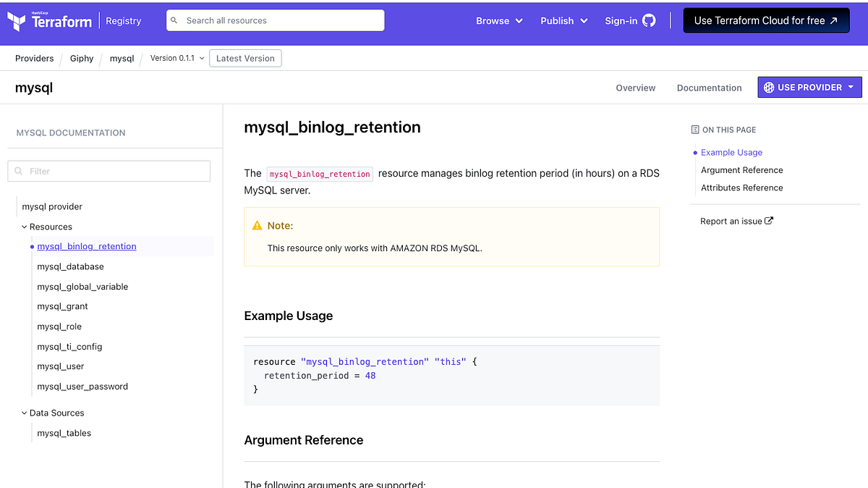Click the Use Terraform Cloud for free button

tap(766, 20)
